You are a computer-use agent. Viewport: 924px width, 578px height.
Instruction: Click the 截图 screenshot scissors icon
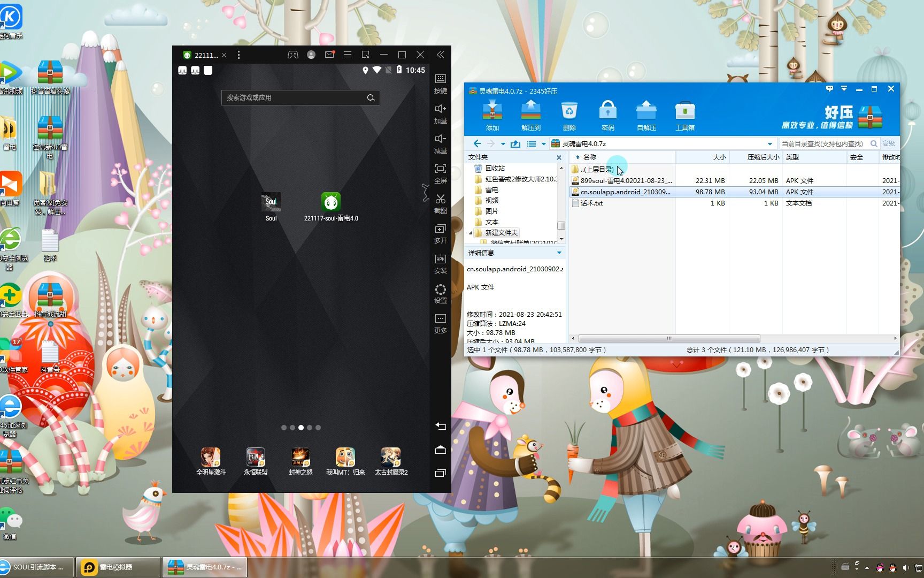[441, 204]
